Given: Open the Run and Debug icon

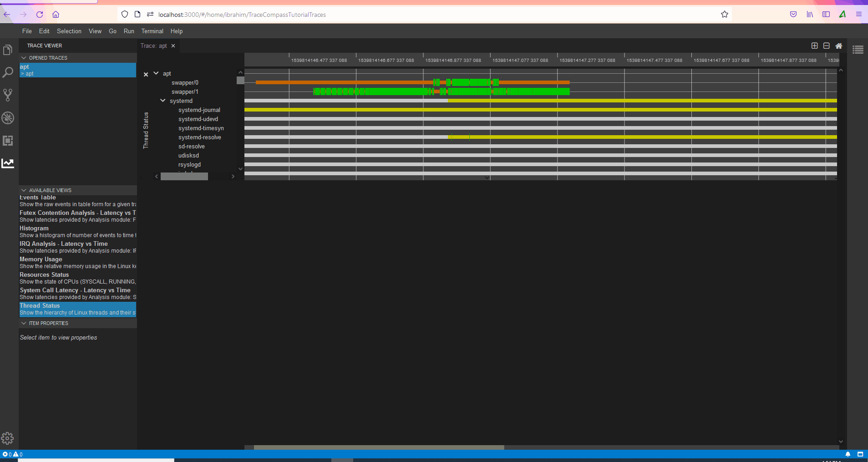Looking at the screenshot, I should click(x=8, y=118).
